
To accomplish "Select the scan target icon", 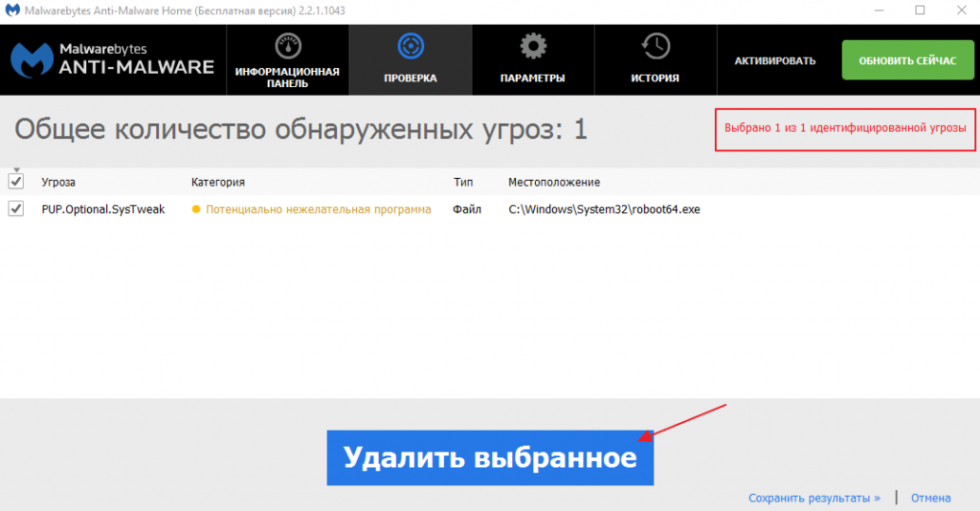I will (x=410, y=46).
